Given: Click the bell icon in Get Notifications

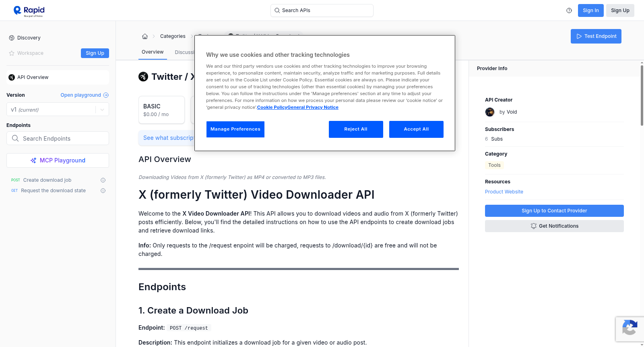Looking at the screenshot, I should click(534, 226).
